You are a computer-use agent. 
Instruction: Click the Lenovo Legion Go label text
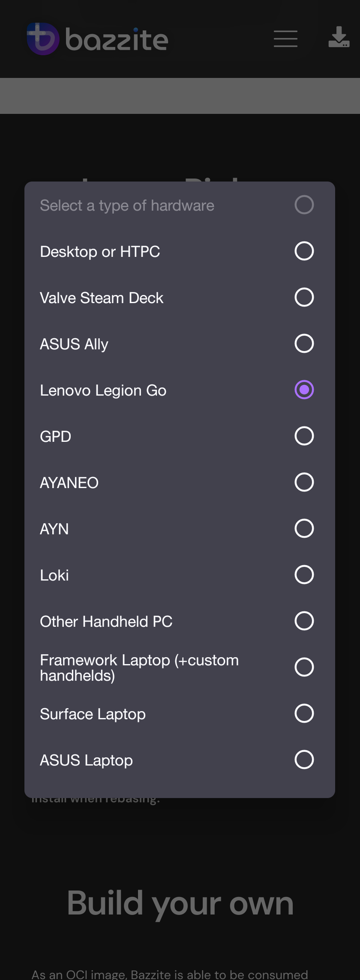coord(103,390)
